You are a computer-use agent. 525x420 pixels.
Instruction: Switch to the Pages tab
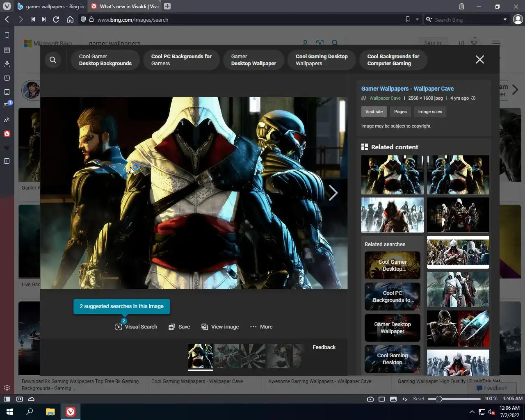point(400,112)
